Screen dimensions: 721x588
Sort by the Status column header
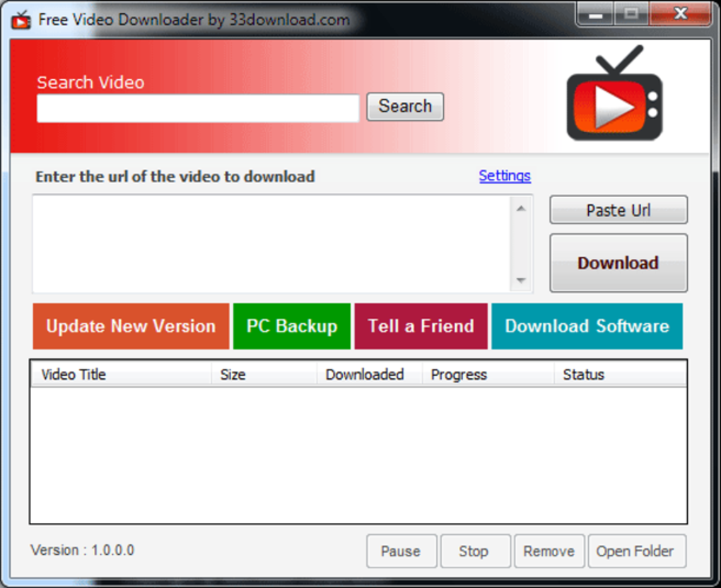click(621, 375)
